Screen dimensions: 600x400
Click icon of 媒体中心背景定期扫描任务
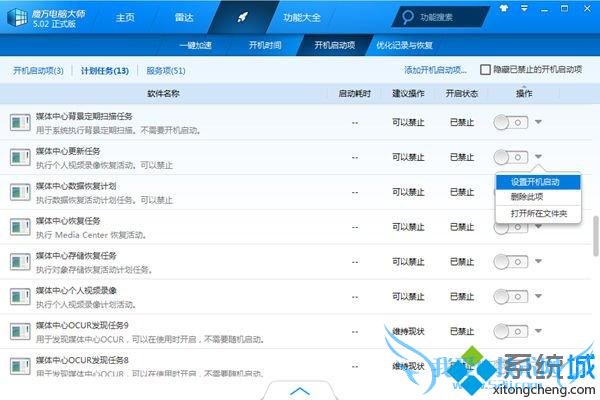click(20, 122)
